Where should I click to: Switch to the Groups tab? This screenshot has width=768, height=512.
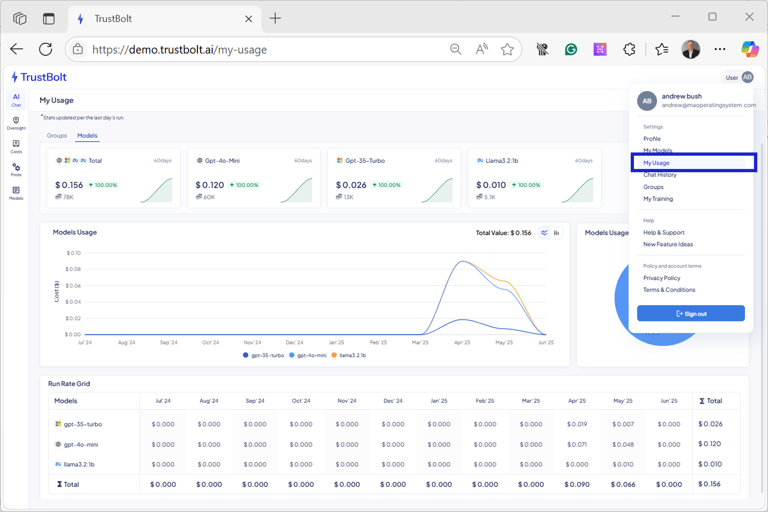pos(57,136)
